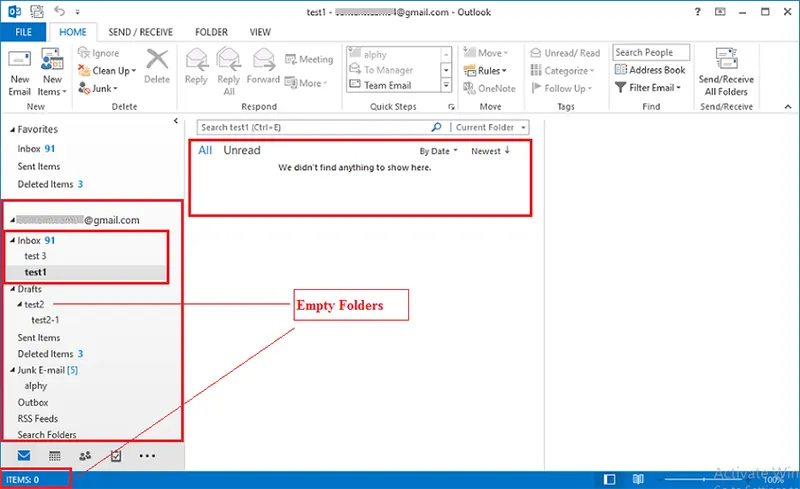Open the By Date arrangement menu
This screenshot has width=800, height=489.
pos(438,151)
